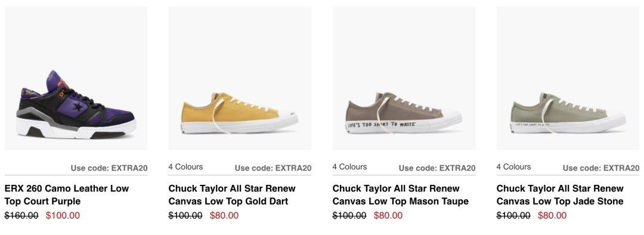Click EXTRA20 code label under Mason Taupe

coord(437,168)
